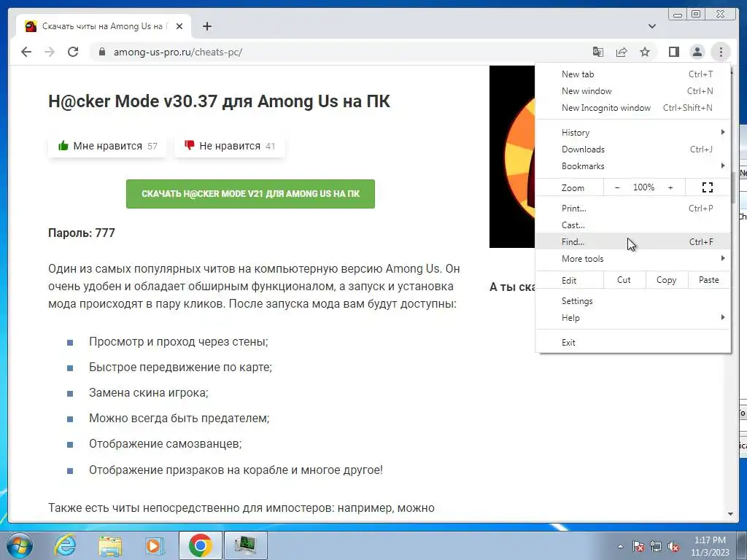Click the Не нравится dislike button
The height and width of the screenshot is (560, 747).
[230, 146]
